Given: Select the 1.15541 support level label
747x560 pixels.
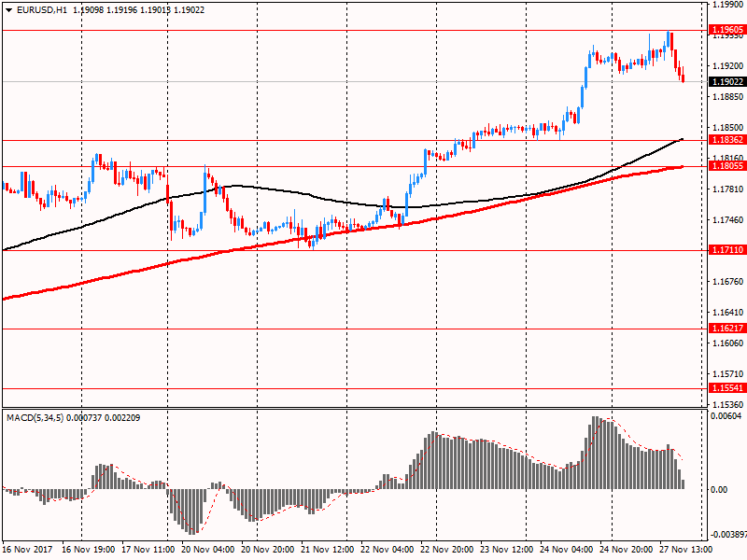Looking at the screenshot, I should [727, 388].
